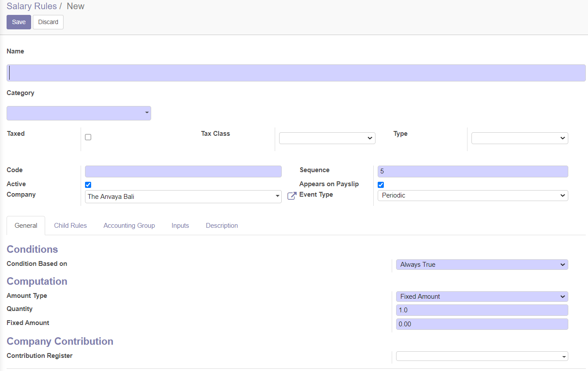Toggle the Taxed checkbox
Screen dimensions: 588x371
click(x=88, y=137)
